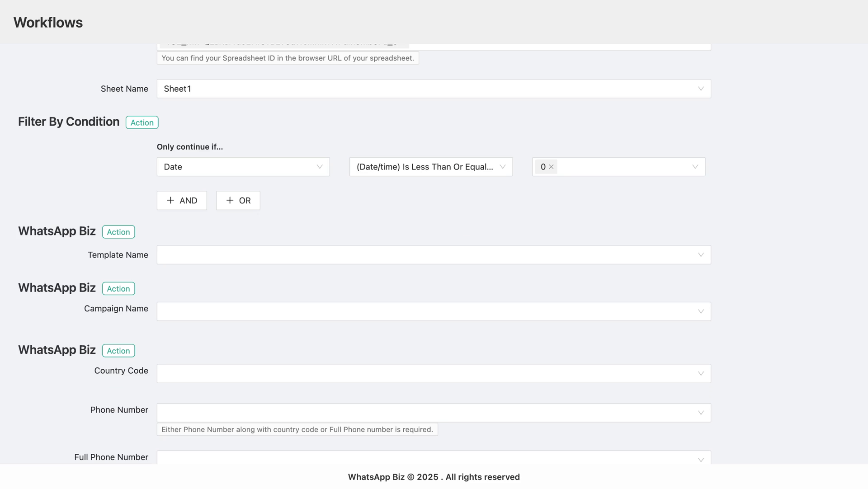
Task: Click the chevron on the Template Name field
Action: coord(701,254)
